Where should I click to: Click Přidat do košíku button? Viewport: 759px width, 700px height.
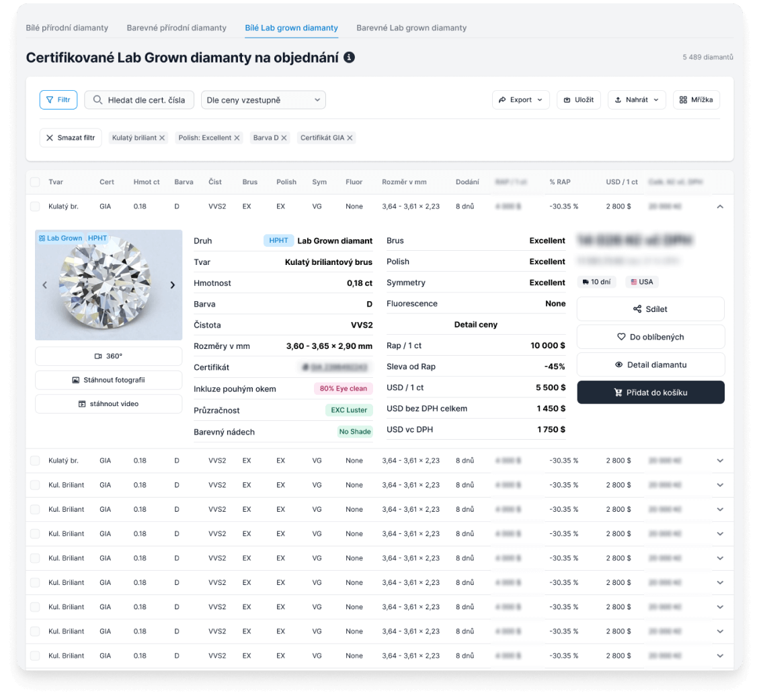[650, 393]
